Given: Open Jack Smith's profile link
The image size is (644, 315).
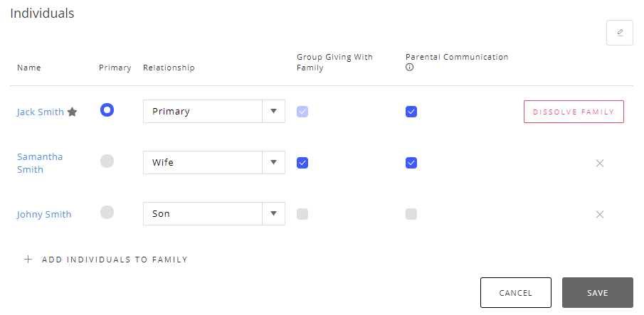Looking at the screenshot, I should coord(40,112).
